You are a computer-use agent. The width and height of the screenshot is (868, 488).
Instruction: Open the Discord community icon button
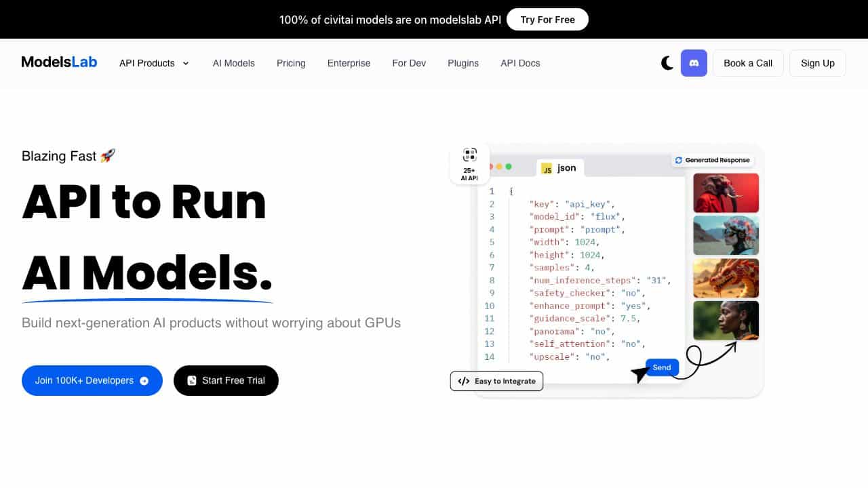pyautogui.click(x=694, y=63)
